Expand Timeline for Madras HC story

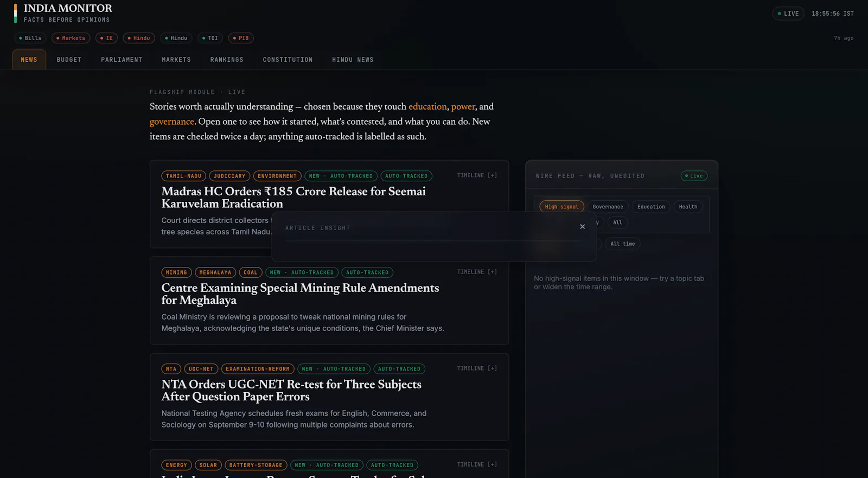click(477, 175)
